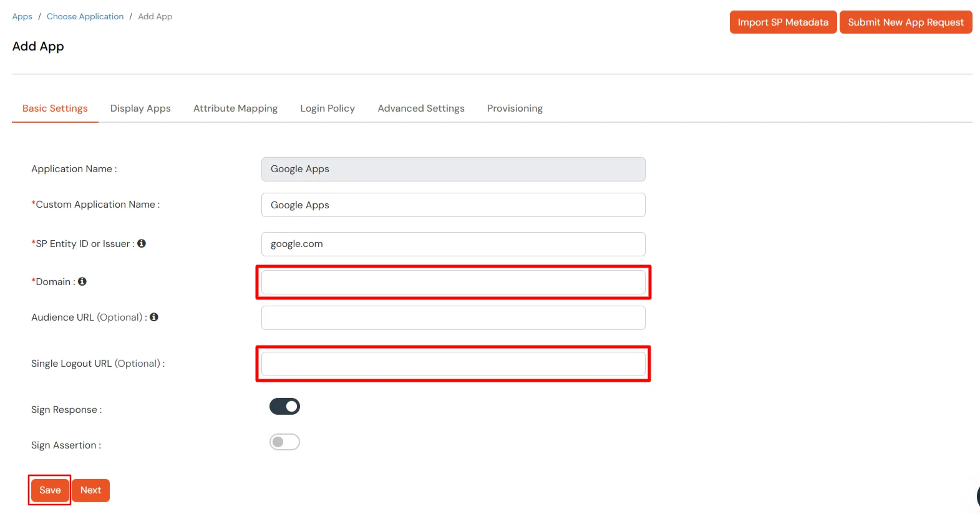Go back to Choose Application breadcrumb

pyautogui.click(x=85, y=17)
